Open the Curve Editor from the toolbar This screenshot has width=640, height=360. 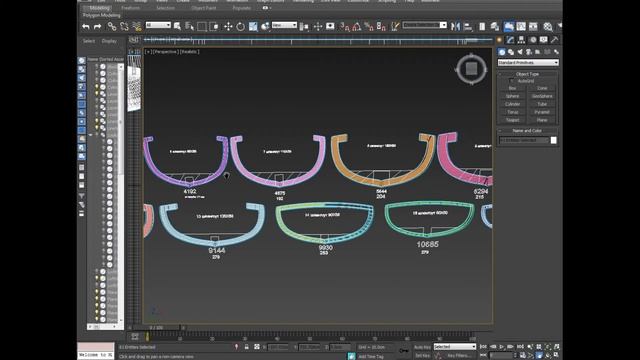[521, 27]
